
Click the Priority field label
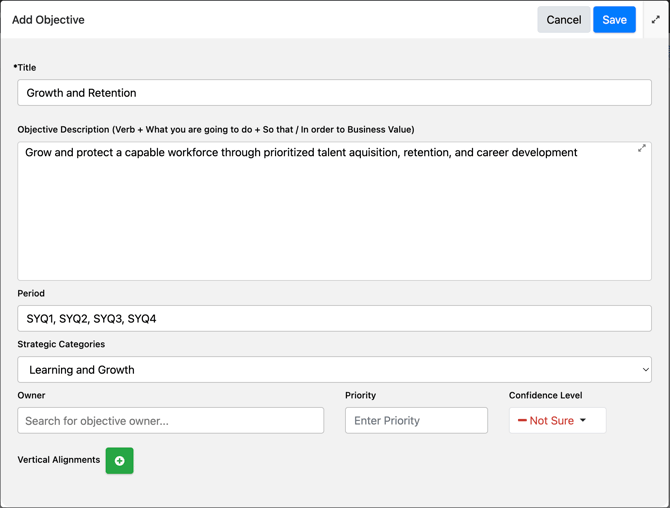coord(360,396)
